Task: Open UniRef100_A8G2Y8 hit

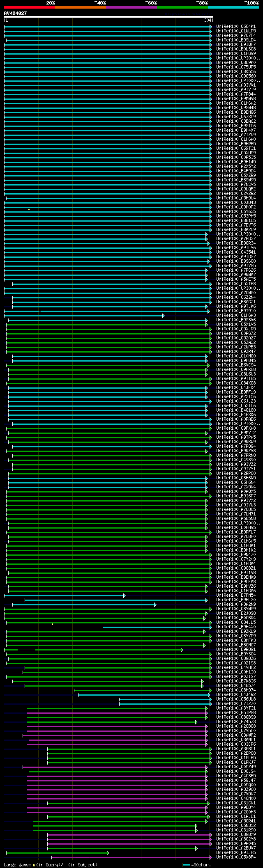Action: coord(236,839)
